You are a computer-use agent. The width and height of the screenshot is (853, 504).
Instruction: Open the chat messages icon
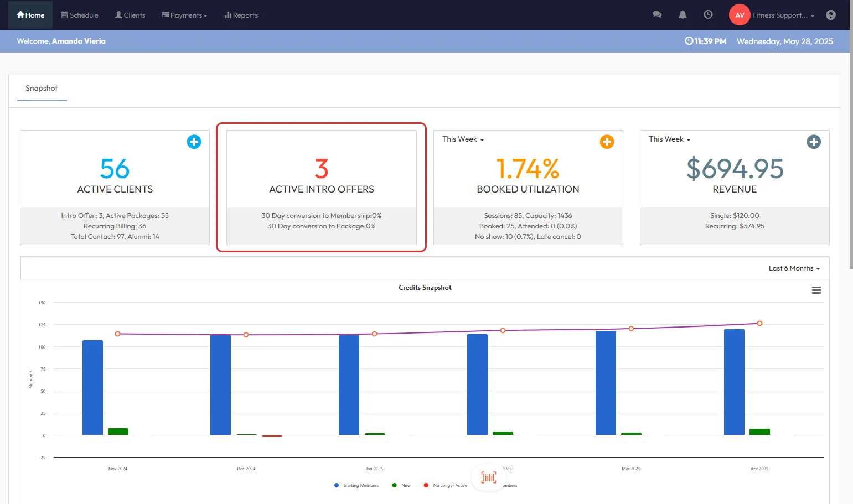coord(657,15)
